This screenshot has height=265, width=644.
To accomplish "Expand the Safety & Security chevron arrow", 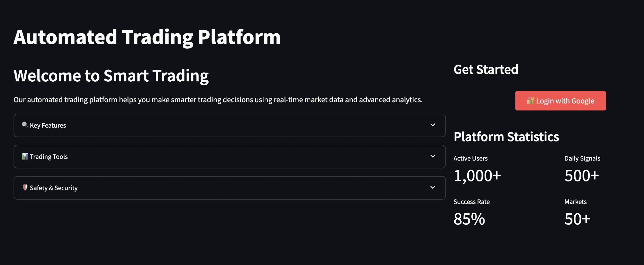I will pos(433,187).
